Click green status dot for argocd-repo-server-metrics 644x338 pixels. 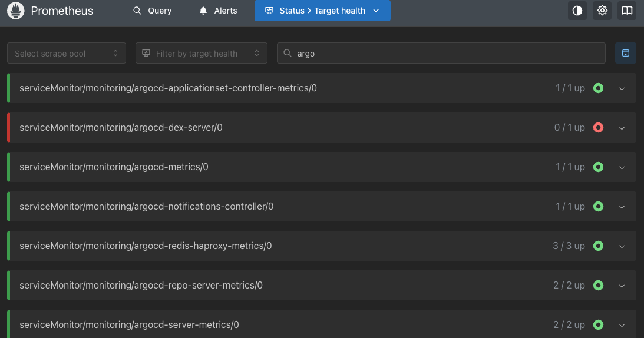click(x=599, y=285)
